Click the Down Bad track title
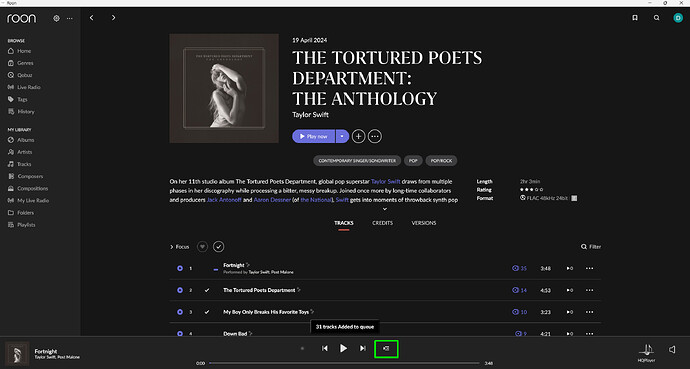This screenshot has height=369, width=690. click(235, 334)
